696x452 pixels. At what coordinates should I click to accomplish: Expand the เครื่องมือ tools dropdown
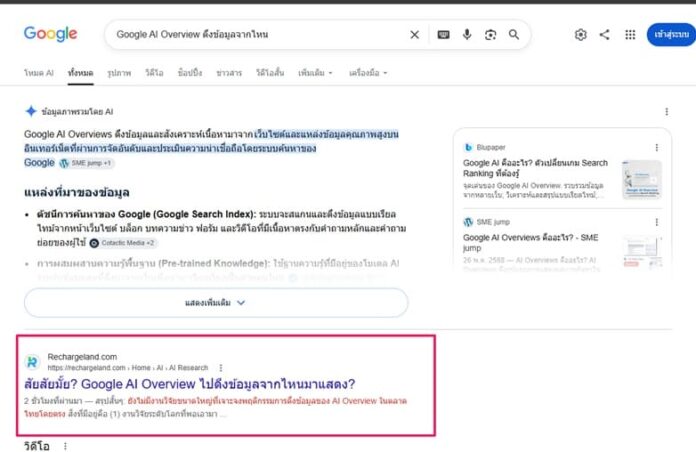pos(368,73)
